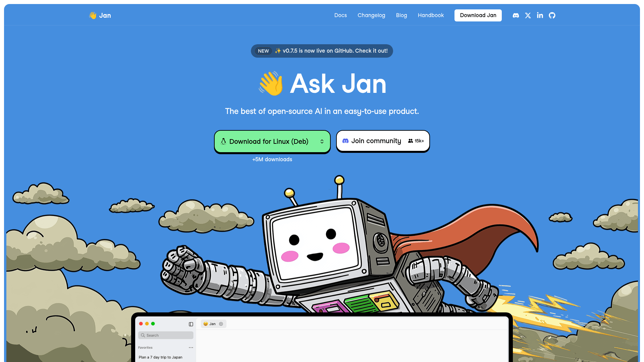Open Jan's LinkedIn page icon

540,15
